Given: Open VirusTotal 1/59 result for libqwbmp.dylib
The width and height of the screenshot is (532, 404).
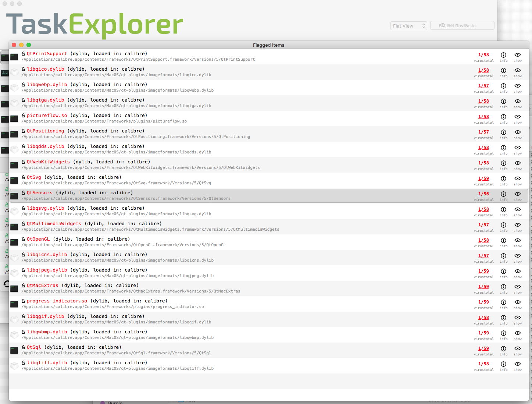Looking at the screenshot, I should pos(483,333).
